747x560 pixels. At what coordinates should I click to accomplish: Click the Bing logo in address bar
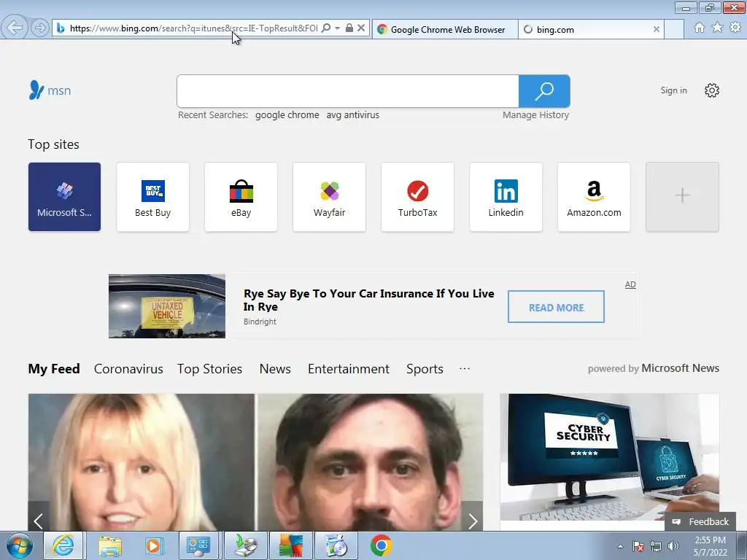pos(61,28)
